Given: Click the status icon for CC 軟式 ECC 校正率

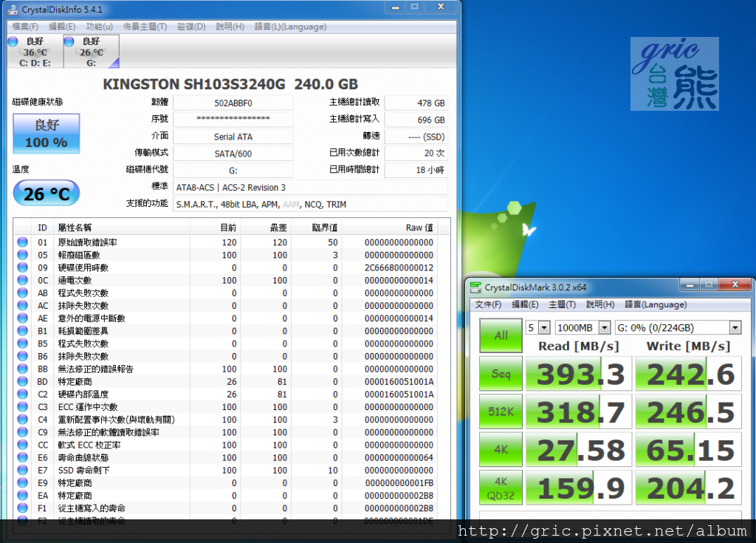Looking at the screenshot, I should (22, 445).
